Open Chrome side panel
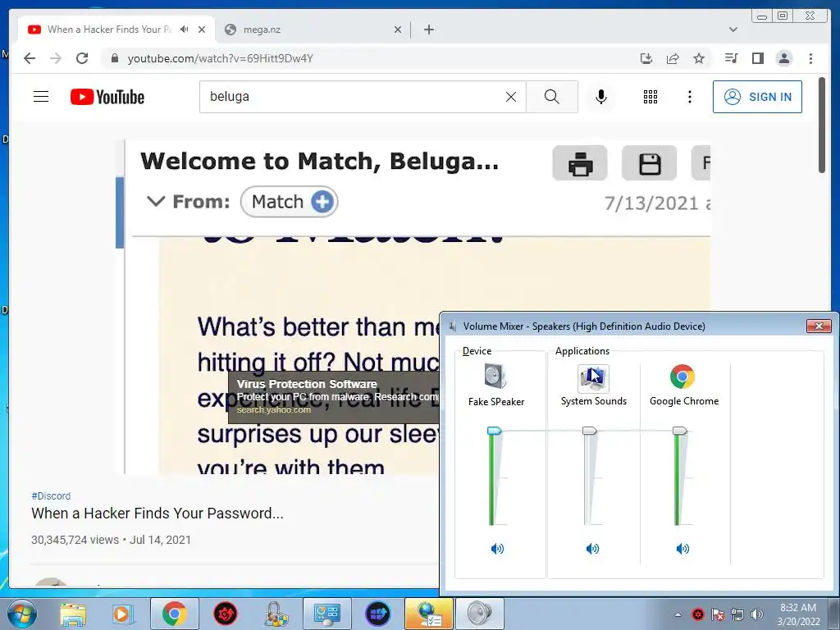 click(757, 58)
